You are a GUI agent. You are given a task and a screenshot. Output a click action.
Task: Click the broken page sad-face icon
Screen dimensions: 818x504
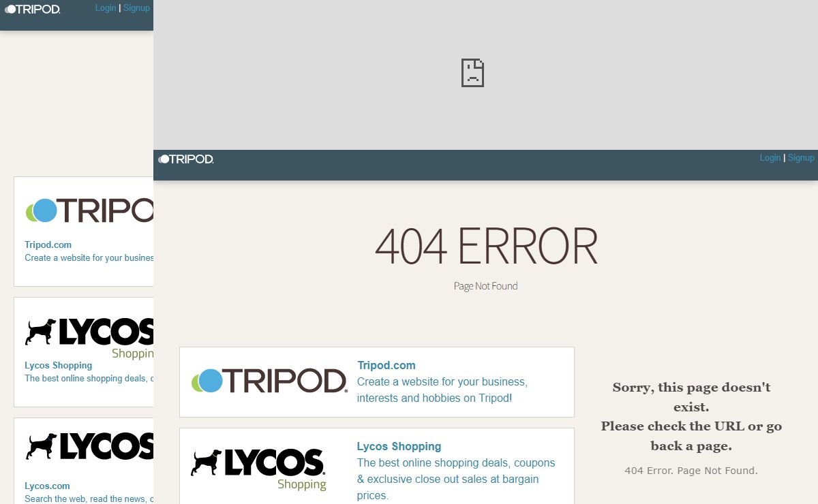472,72
